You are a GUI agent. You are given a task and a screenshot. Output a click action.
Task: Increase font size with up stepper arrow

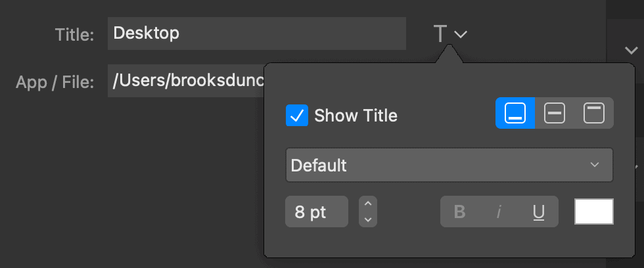(368, 204)
